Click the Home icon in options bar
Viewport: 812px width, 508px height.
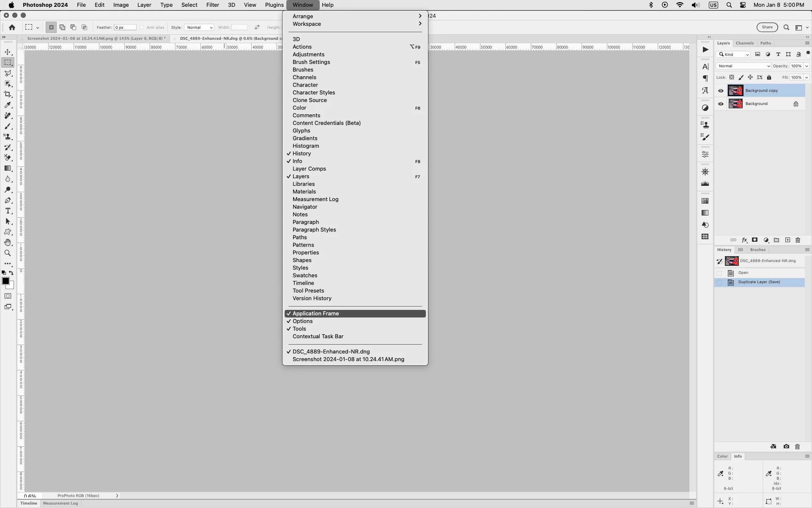pos(12,28)
